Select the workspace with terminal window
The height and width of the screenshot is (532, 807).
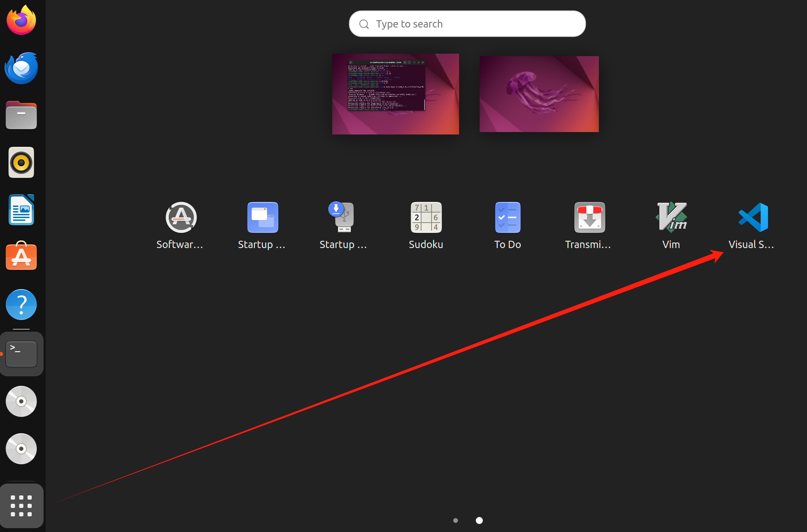395,94
